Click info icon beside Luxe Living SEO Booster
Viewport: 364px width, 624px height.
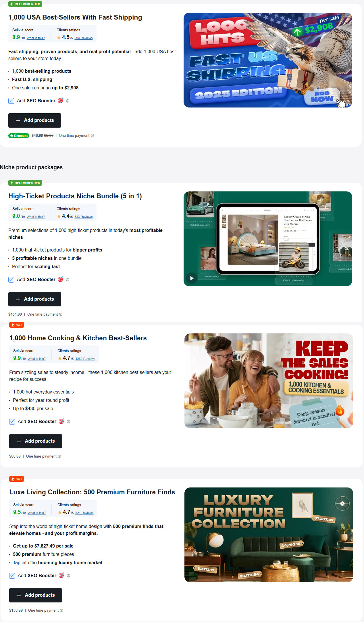68,576
